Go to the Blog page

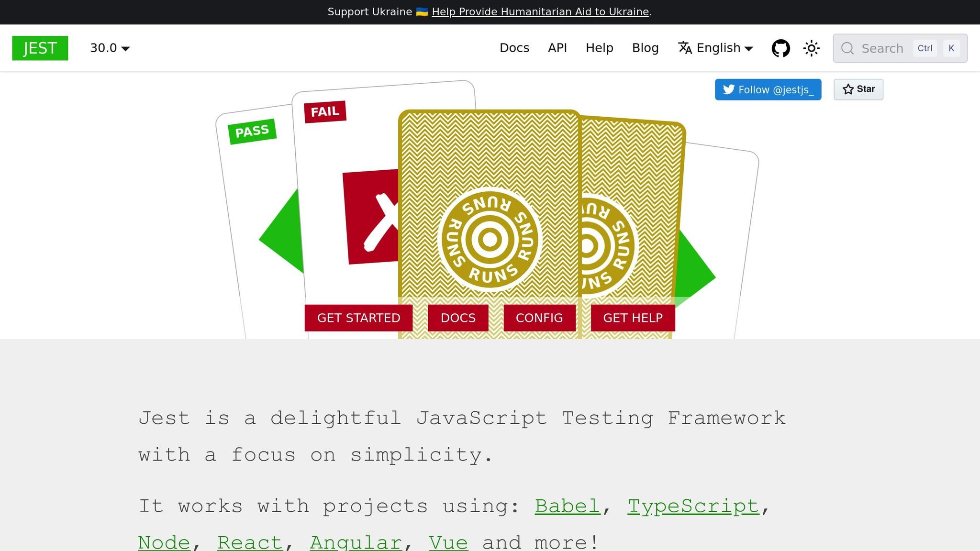click(645, 48)
